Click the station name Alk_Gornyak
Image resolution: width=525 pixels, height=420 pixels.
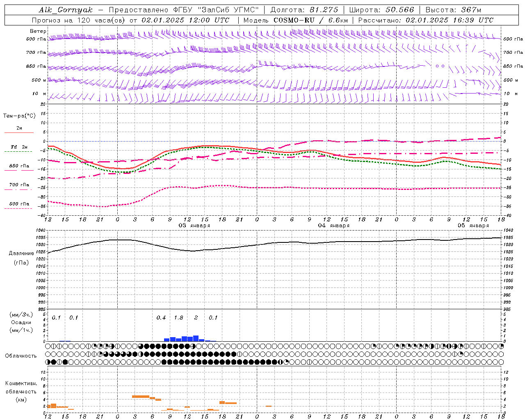pyautogui.click(x=66, y=10)
